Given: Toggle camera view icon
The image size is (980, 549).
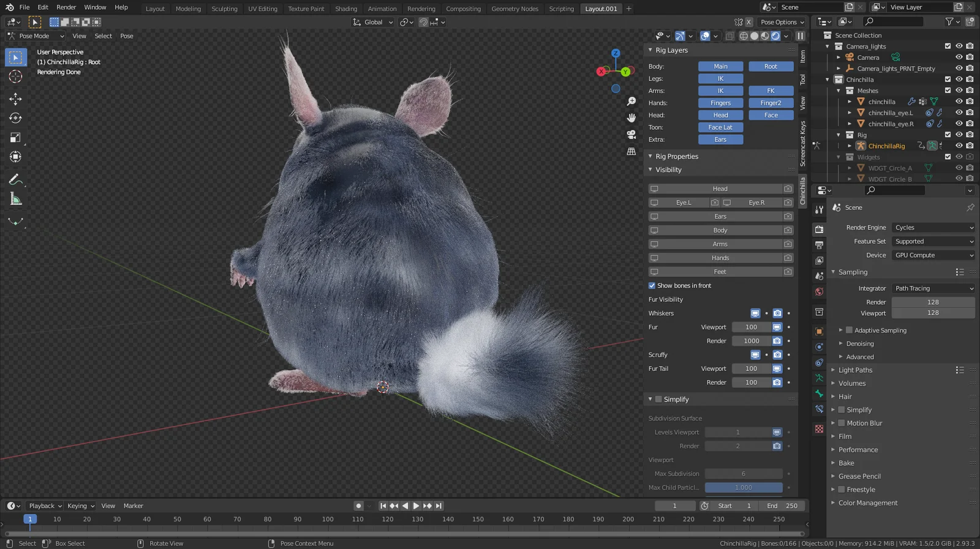Looking at the screenshot, I should click(631, 134).
